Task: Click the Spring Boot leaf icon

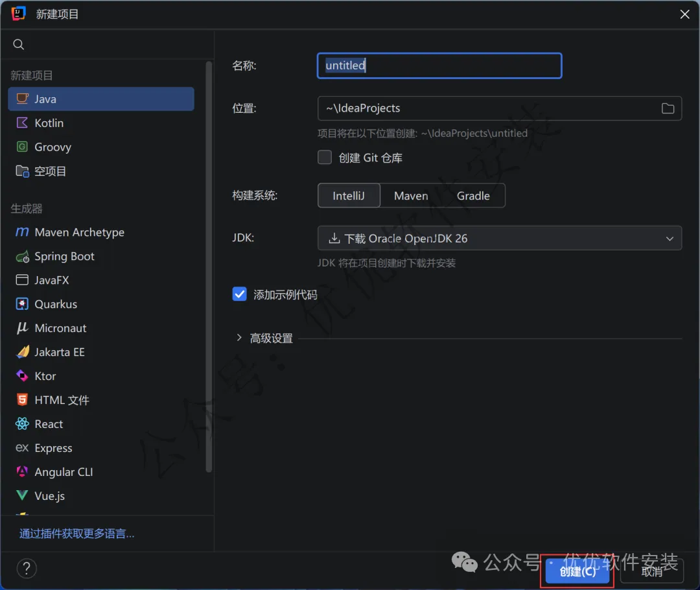Action: pyautogui.click(x=22, y=256)
